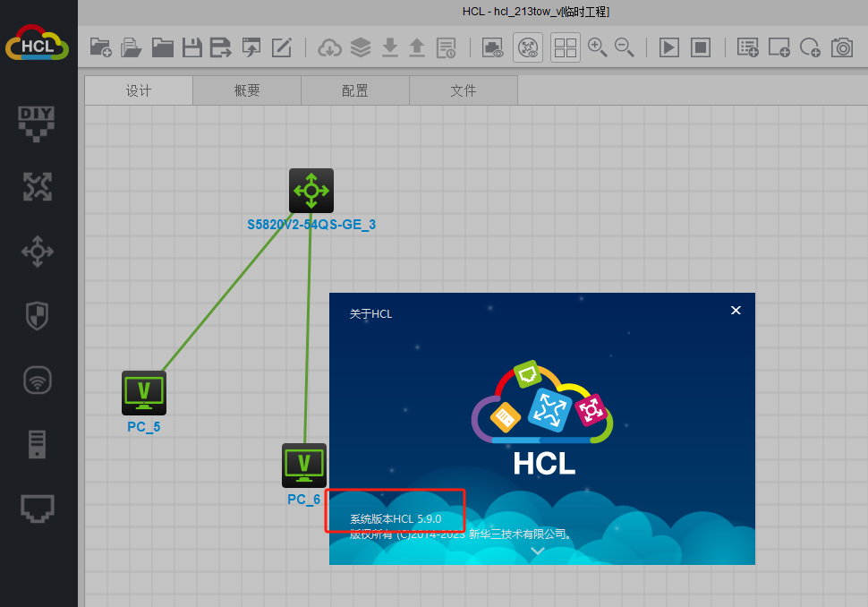Screen dimensions: 868x607
Task: Click the PC_5 label text
Action: [144, 427]
